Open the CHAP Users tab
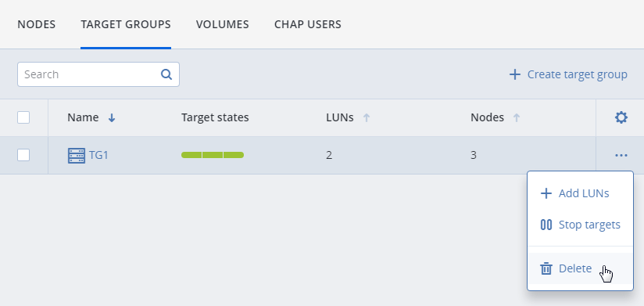Image resolution: width=644 pixels, height=306 pixels. pyautogui.click(x=308, y=24)
